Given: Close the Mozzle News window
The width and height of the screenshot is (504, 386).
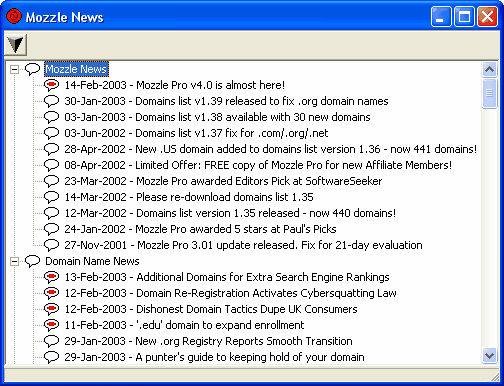Looking at the screenshot, I should coord(487,17).
